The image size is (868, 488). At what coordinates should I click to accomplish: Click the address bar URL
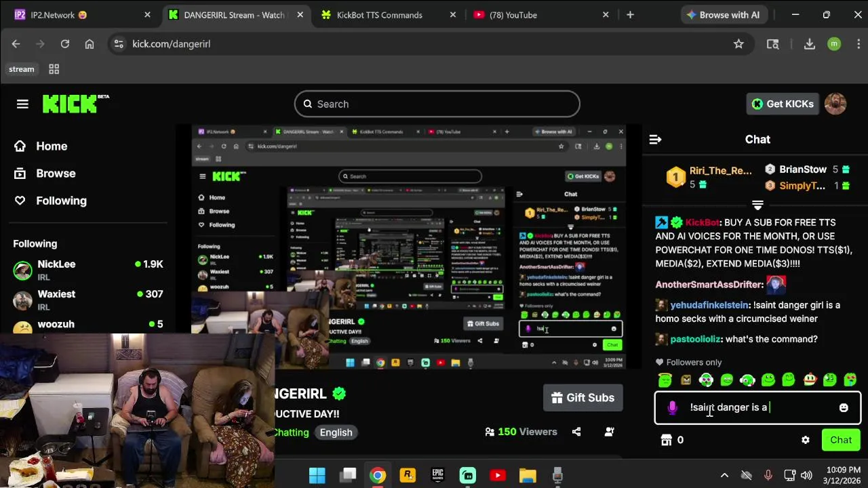[x=171, y=44]
